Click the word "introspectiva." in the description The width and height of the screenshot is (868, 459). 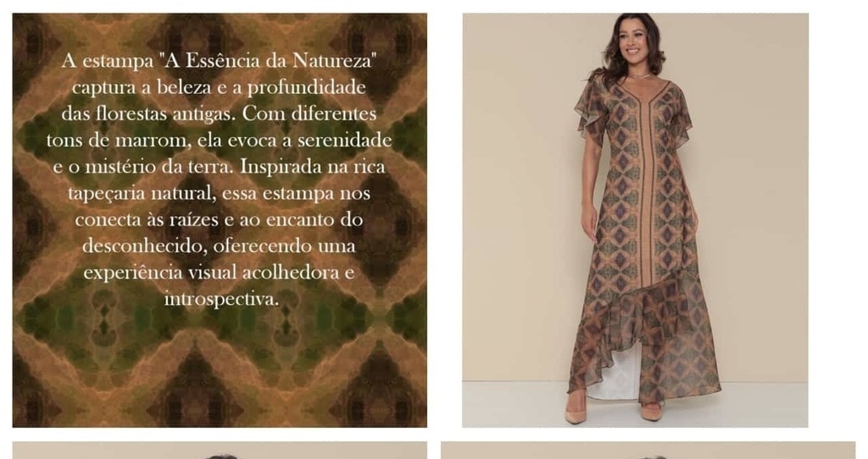[x=221, y=299]
